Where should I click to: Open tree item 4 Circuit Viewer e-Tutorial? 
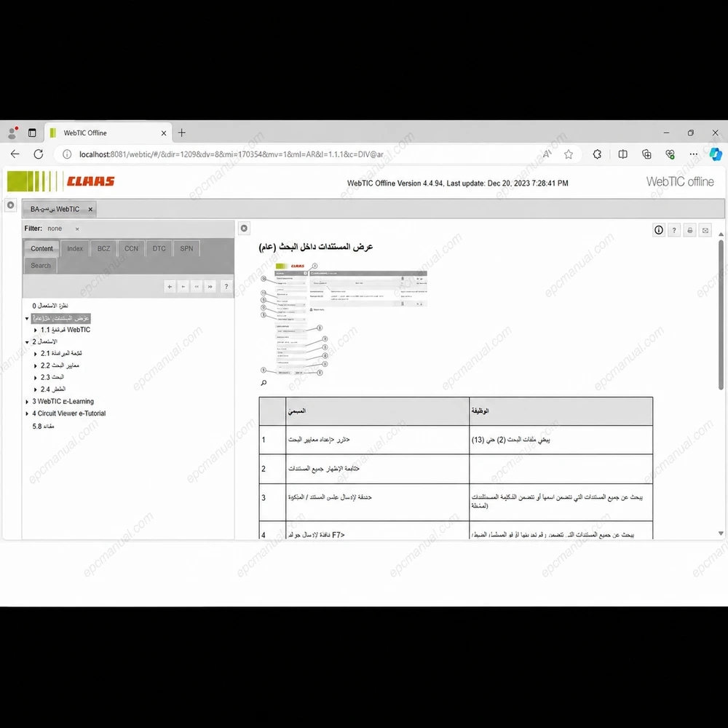point(68,414)
